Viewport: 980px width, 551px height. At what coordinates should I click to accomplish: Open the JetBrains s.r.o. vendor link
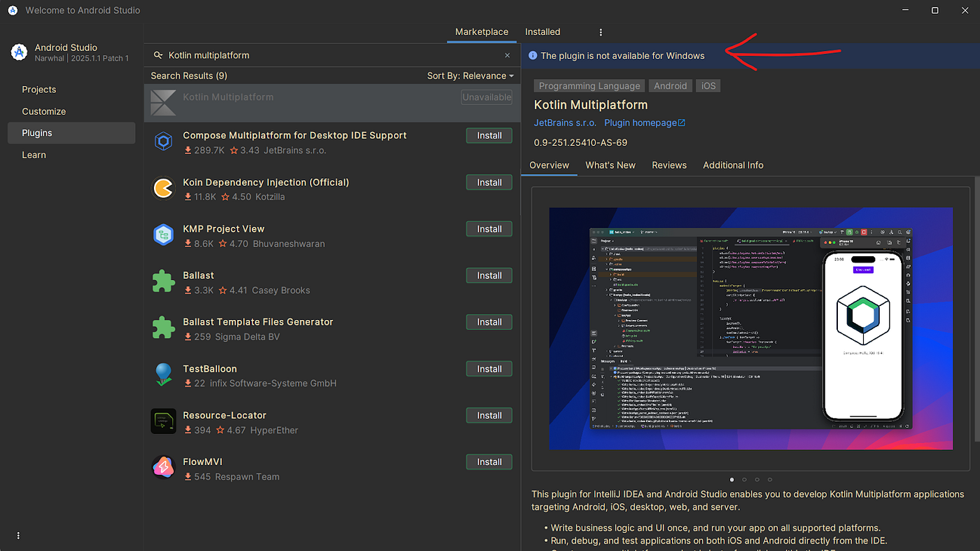(565, 123)
